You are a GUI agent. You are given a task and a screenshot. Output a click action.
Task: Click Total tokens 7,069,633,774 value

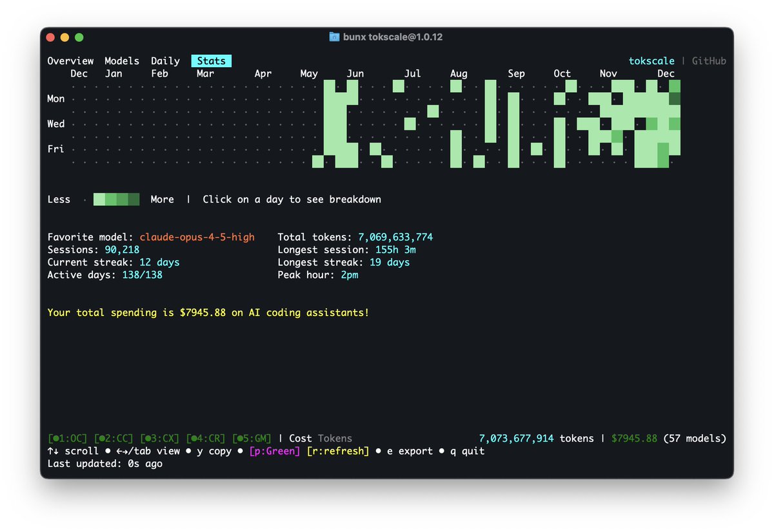coord(395,237)
